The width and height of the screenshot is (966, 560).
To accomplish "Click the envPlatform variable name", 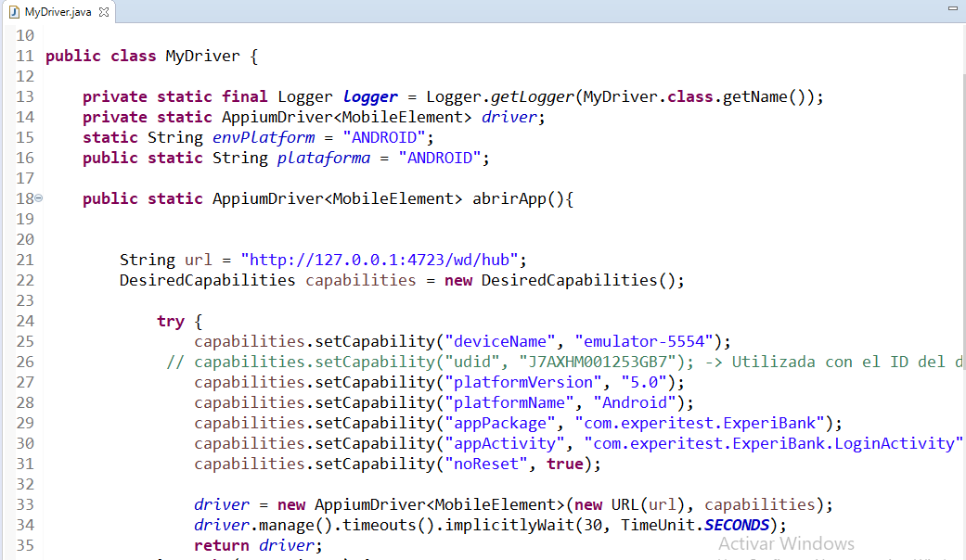I will [263, 137].
